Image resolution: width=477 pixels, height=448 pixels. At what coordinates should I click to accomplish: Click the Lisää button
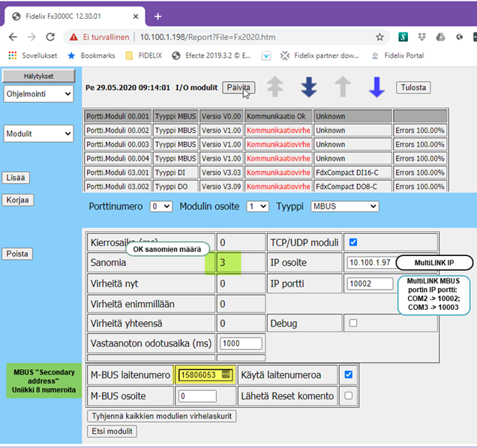tap(16, 177)
